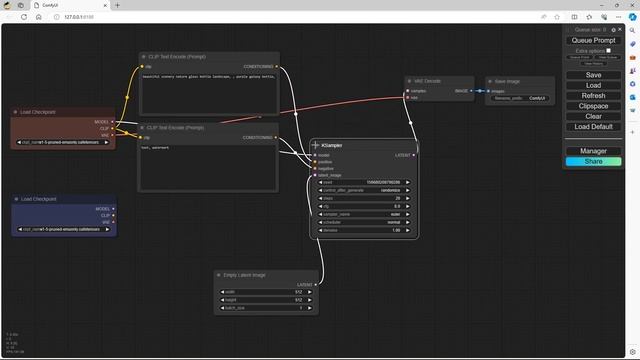Increase the cfg value with right arrow
640x360 pixels.
pyautogui.click(x=407, y=206)
